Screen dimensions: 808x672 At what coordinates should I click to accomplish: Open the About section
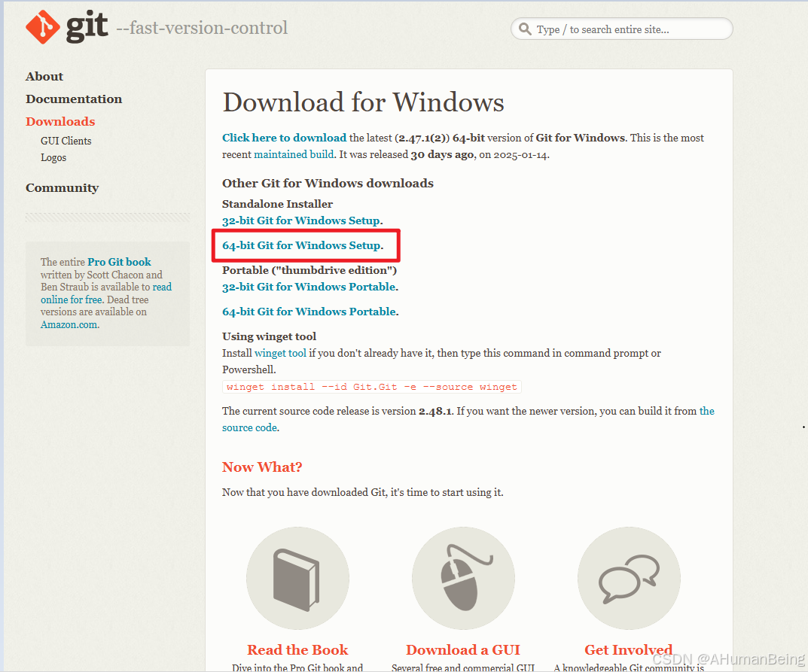[44, 76]
